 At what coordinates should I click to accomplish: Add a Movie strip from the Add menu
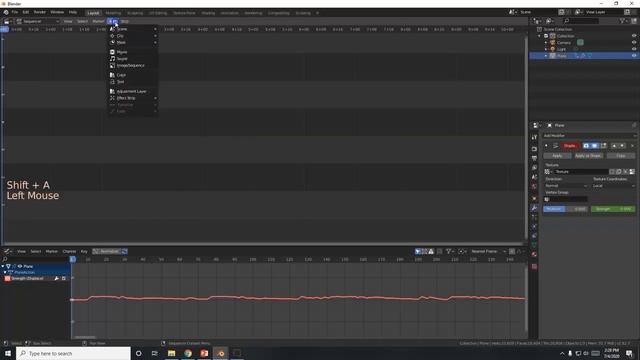[x=133, y=52]
